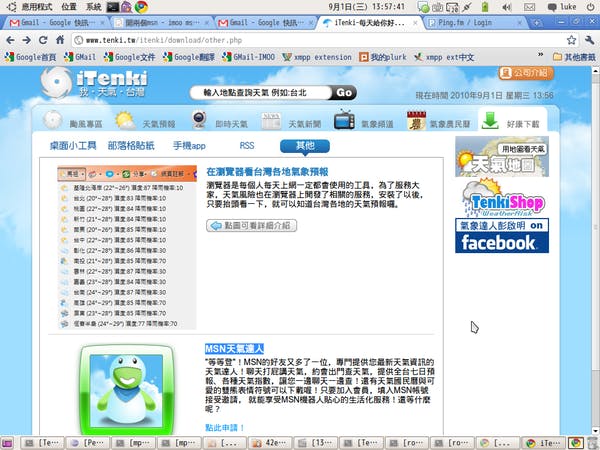Open the 天氣預報 sun and cloud icon
Viewport: 600px width, 450px height.
click(126, 122)
